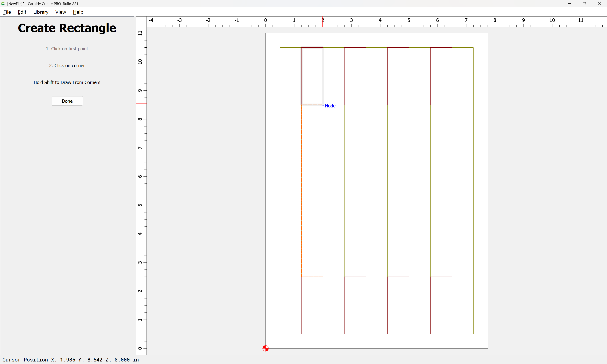Open the Library menu
Viewport: 607px width, 364px height.
(x=41, y=12)
